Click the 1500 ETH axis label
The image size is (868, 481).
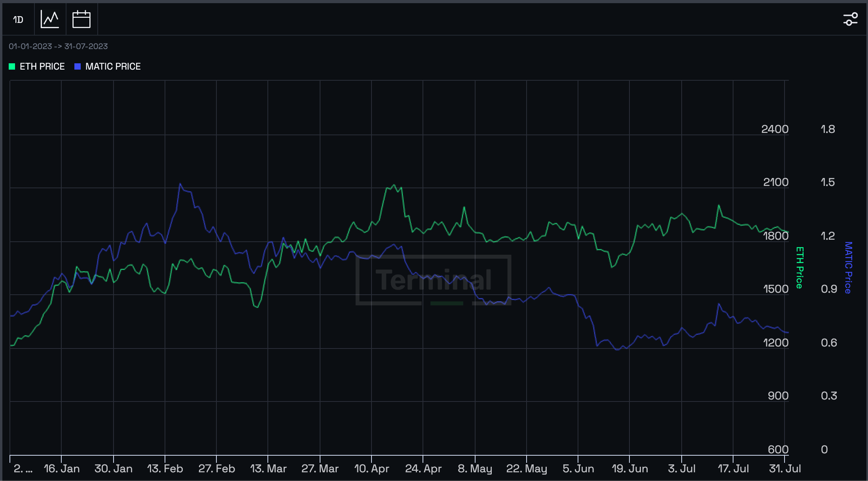pos(775,289)
